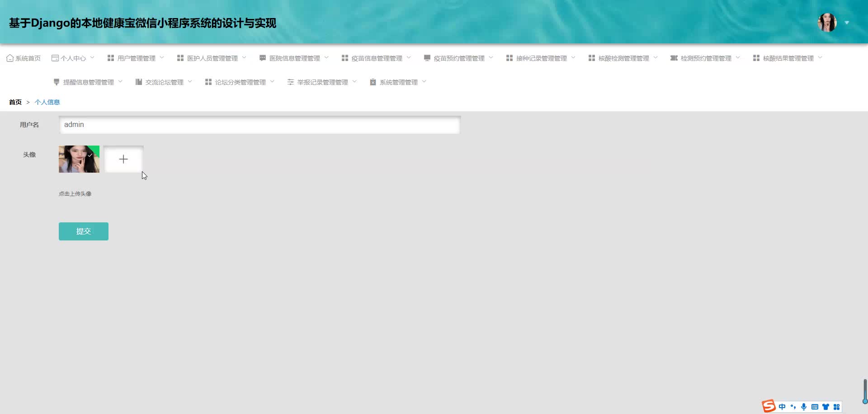Open the 核酸检测管理管理 dropdown menu

pyautogui.click(x=655, y=58)
